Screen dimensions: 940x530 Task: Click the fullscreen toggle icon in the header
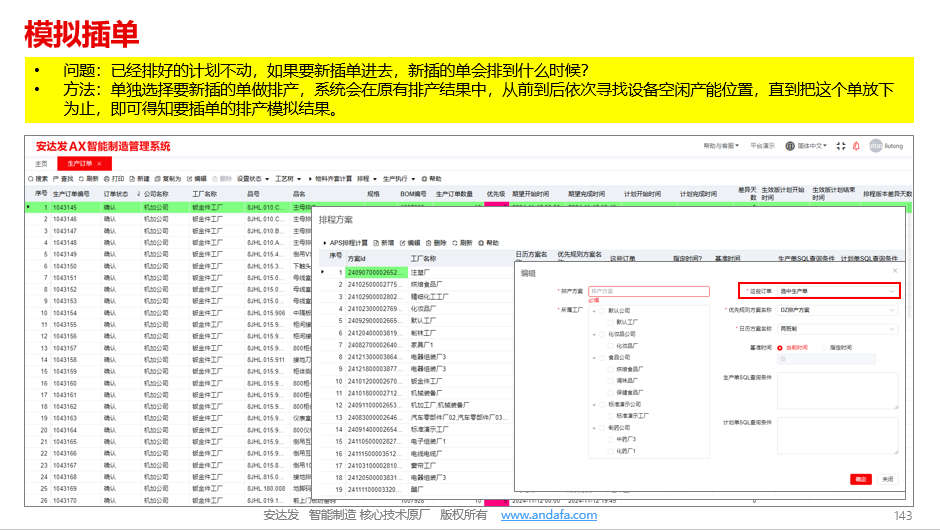click(x=841, y=146)
